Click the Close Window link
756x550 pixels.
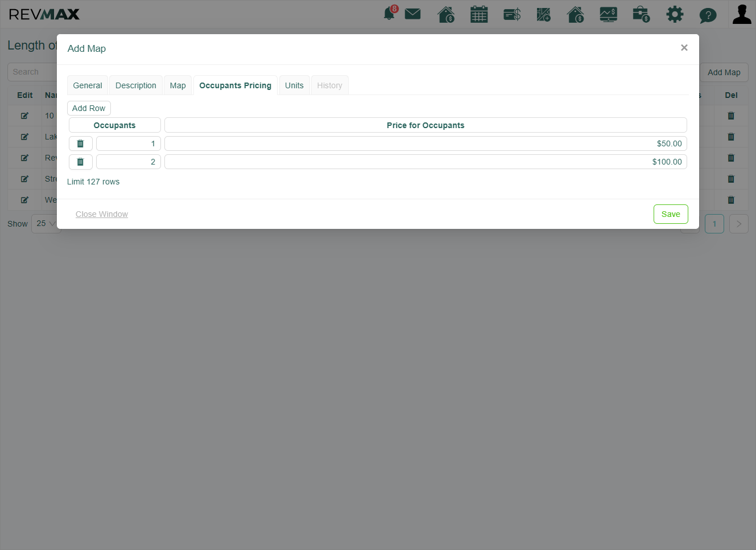tap(102, 214)
